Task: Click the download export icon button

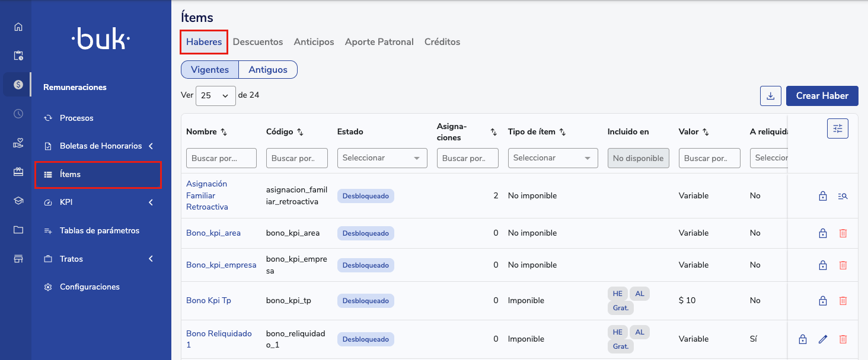Action: coord(770,96)
